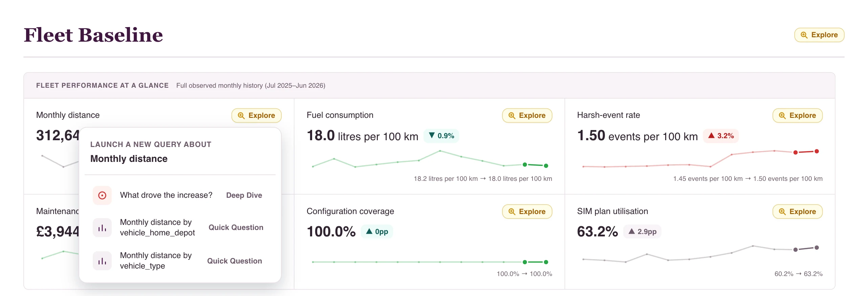Viewport: 868px width, 296px height.
Task: Click the "63.2%" SIM utilisation value
Action: (598, 232)
